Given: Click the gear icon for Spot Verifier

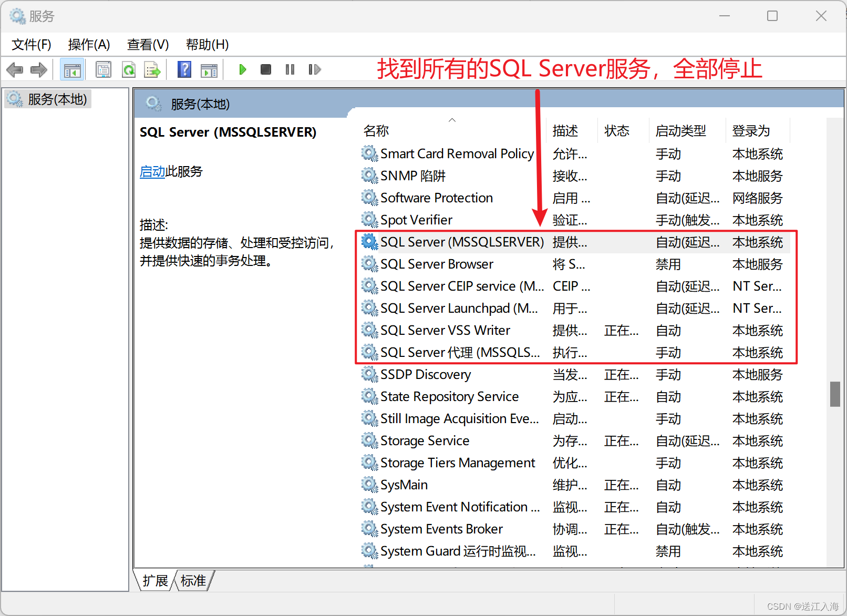Looking at the screenshot, I should coord(369,220).
